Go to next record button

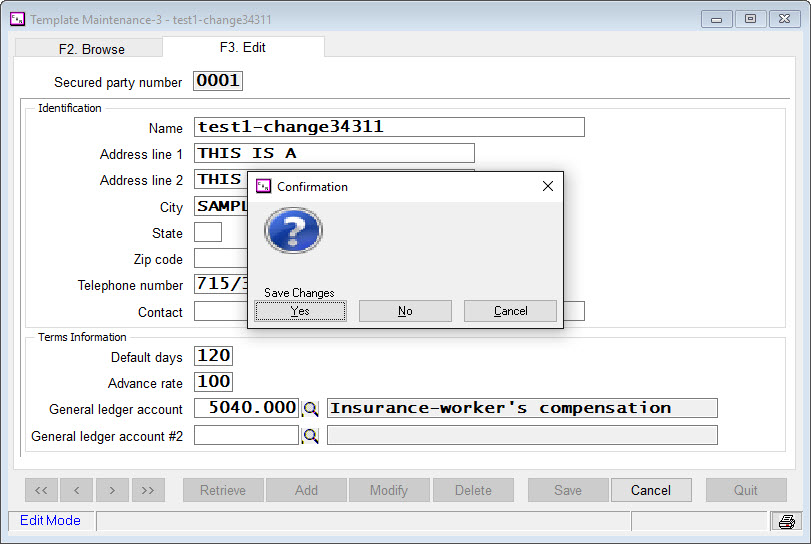pyautogui.click(x=112, y=490)
